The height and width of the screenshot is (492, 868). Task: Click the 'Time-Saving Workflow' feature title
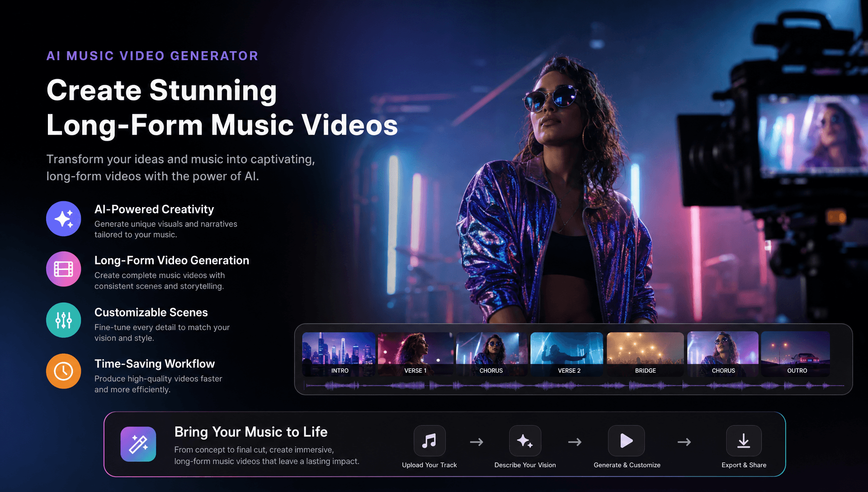pyautogui.click(x=155, y=364)
